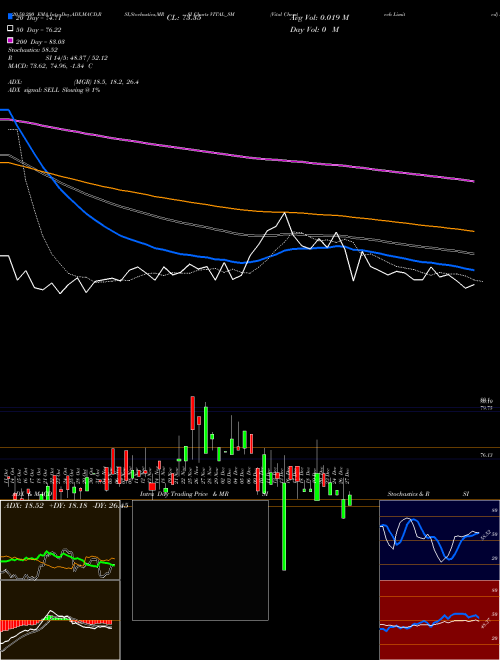Open the blue Stochastics sub-chart panel
The image size is (500, 660).
pos(439,540)
